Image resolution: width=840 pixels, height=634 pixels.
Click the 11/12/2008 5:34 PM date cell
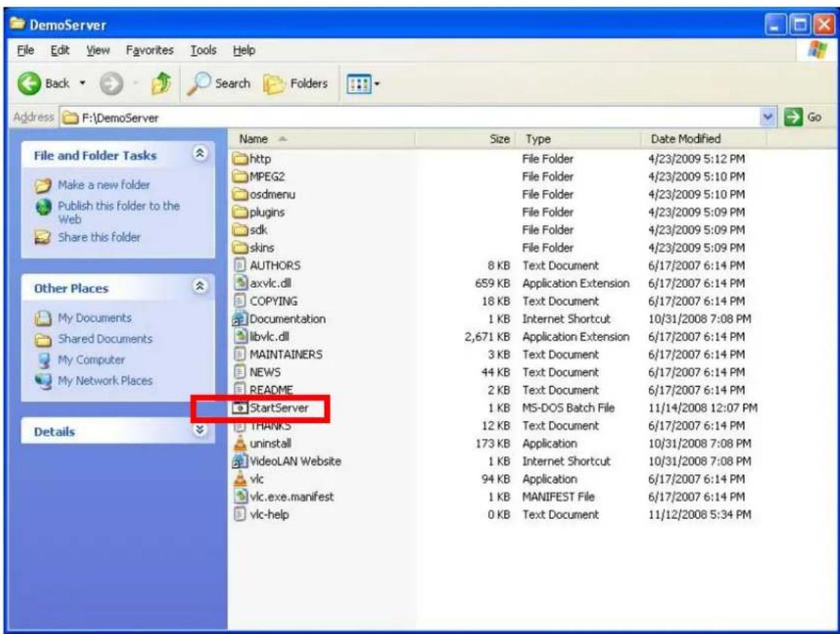click(x=700, y=514)
